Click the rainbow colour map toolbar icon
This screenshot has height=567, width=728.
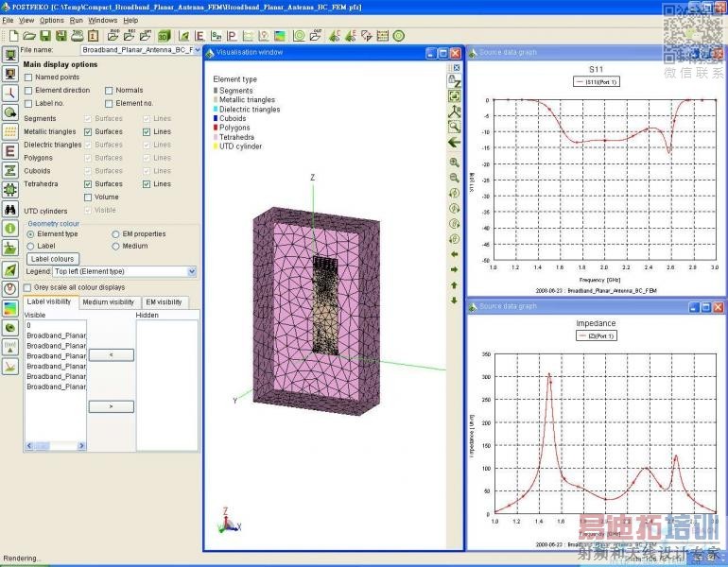(x=280, y=36)
